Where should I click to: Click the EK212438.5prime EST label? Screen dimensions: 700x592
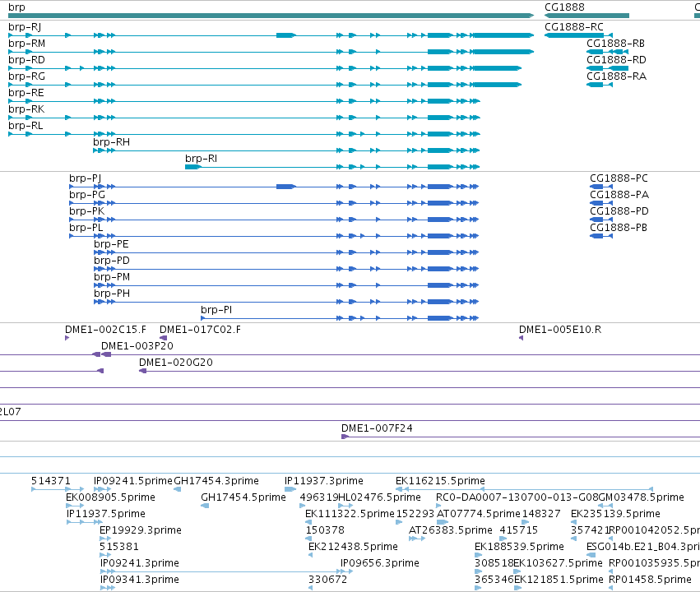tap(353, 547)
